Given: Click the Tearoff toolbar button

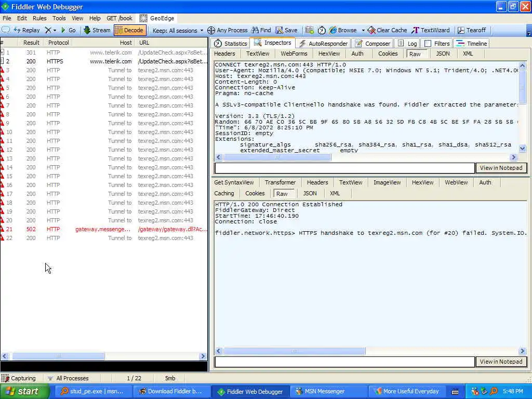Looking at the screenshot, I should coord(472,30).
